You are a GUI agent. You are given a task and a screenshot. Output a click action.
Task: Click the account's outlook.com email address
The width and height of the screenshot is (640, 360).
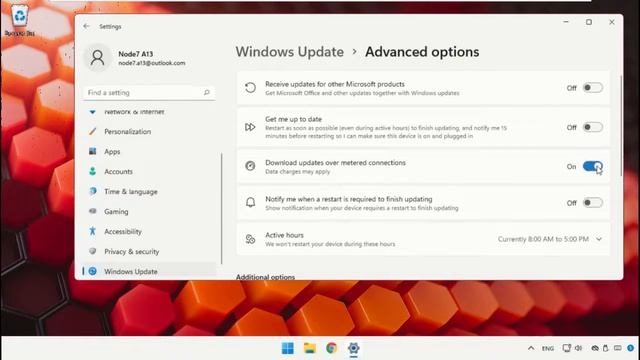coord(151,63)
